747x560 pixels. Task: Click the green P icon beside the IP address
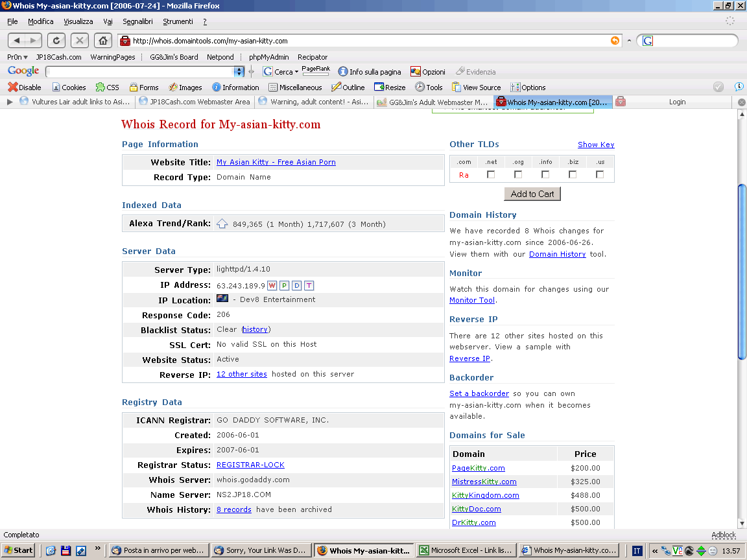284,286
